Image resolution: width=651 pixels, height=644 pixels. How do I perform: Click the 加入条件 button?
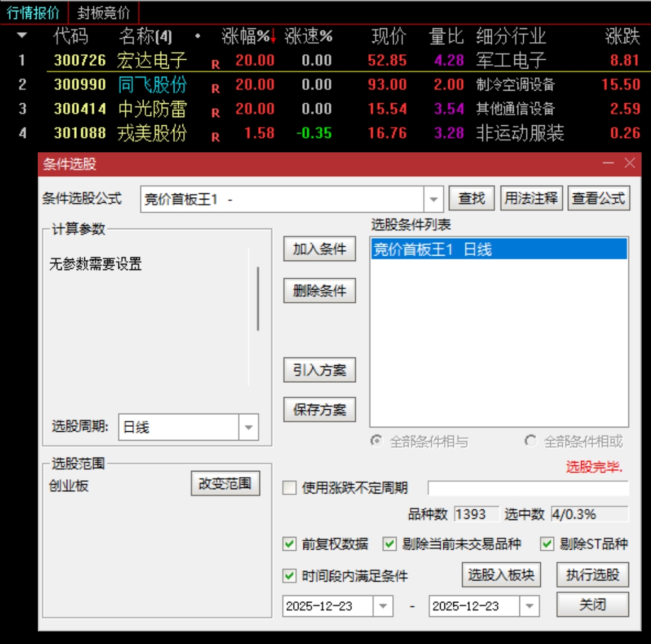[319, 249]
